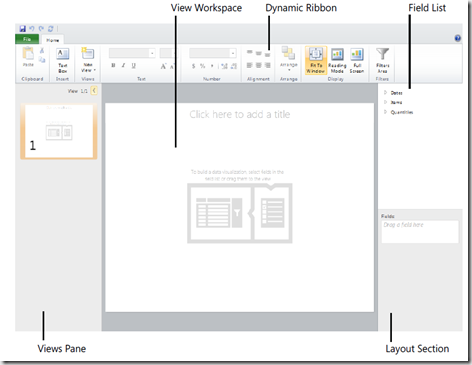472x365 pixels.
Task: Collapse the Views pane with chevron
Action: point(94,91)
